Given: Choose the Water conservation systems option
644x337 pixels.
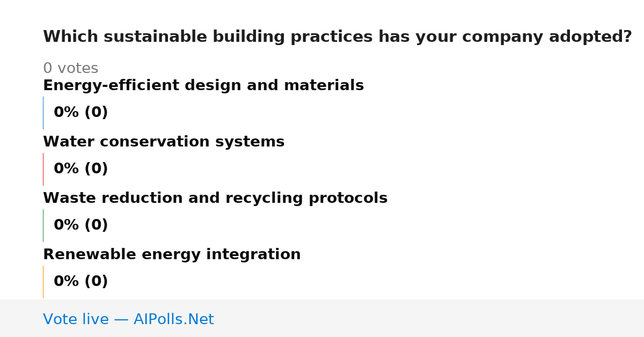Looking at the screenshot, I should pos(164,142).
